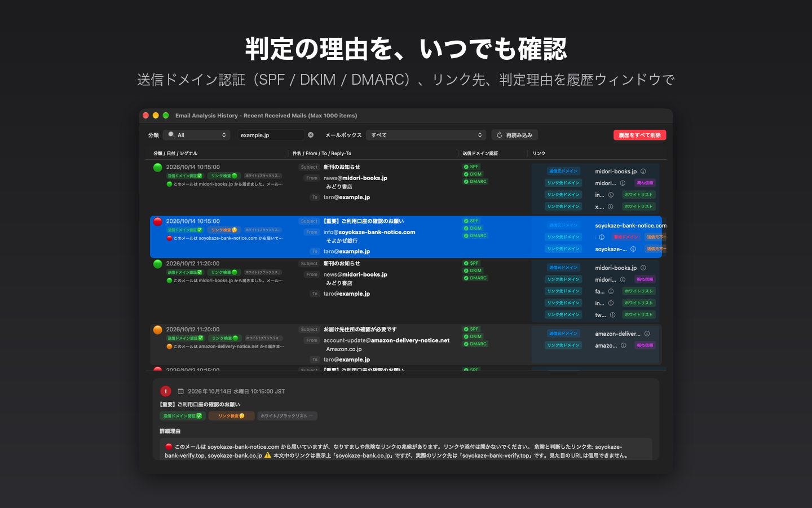Viewport: 812px width, 508px height.
Task: Click the そよかぜ銀行 sender name
Action: click(342, 241)
